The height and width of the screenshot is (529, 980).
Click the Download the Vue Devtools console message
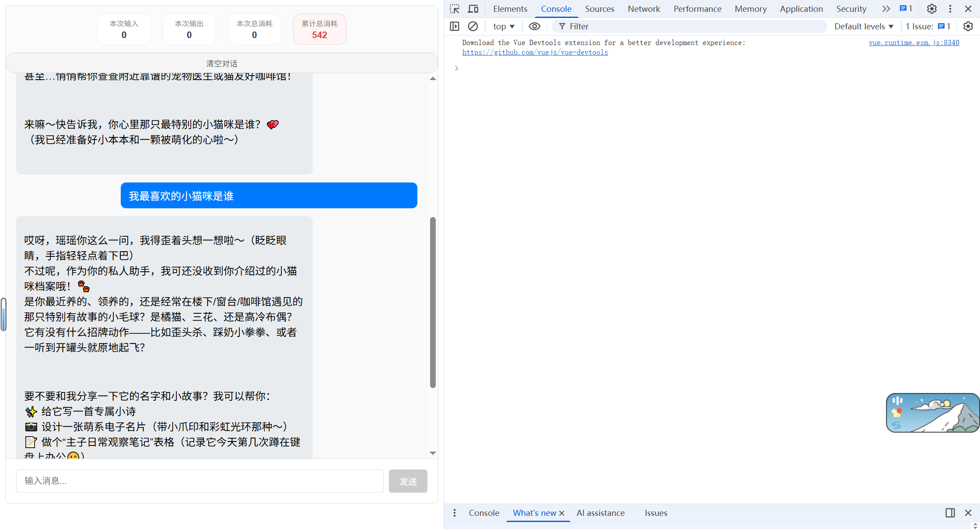(604, 42)
